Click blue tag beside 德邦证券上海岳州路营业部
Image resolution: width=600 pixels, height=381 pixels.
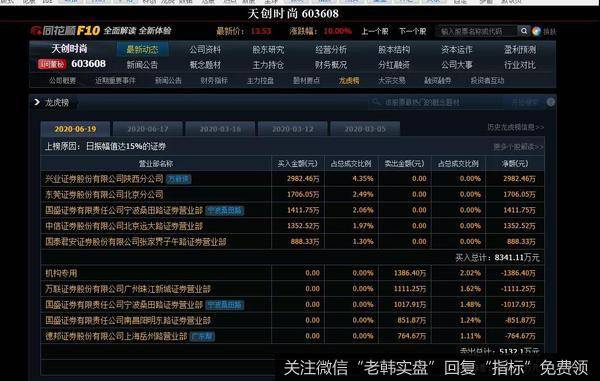pos(202,336)
